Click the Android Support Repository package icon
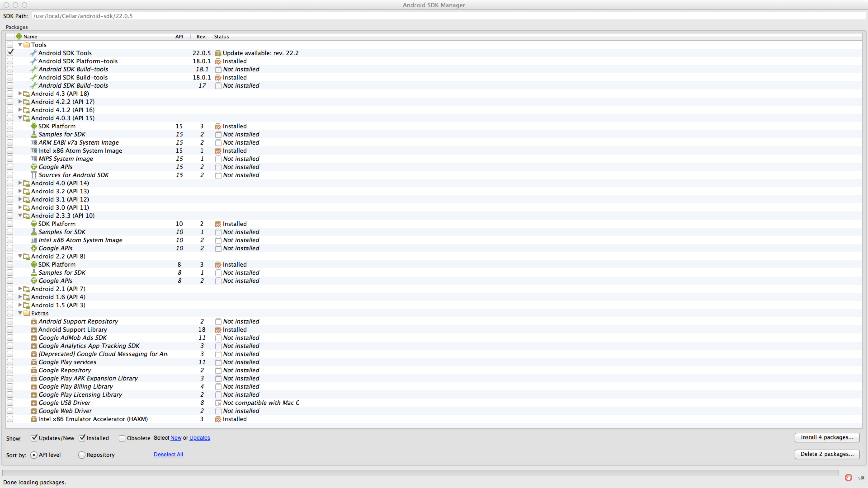The image size is (868, 488). point(34,322)
